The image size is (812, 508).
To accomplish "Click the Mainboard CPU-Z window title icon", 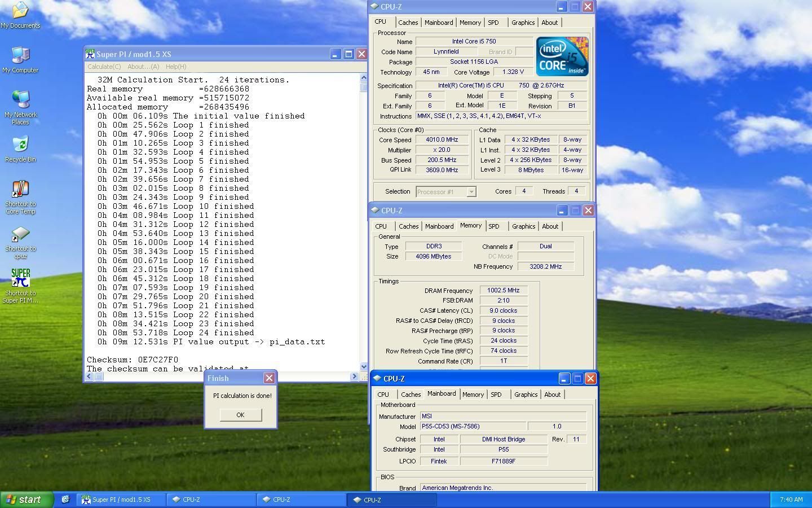I will (x=377, y=379).
